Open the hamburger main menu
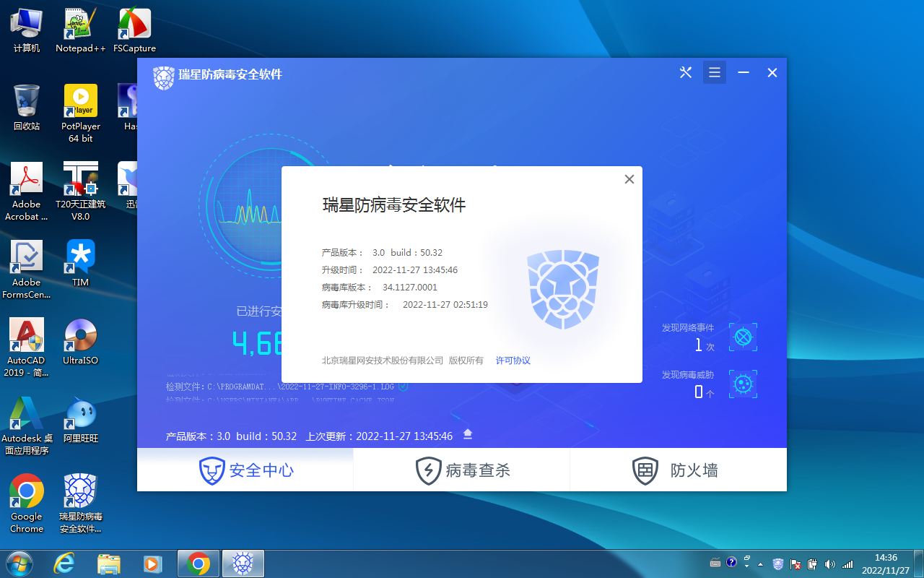Screen dimensions: 924x578 point(715,72)
